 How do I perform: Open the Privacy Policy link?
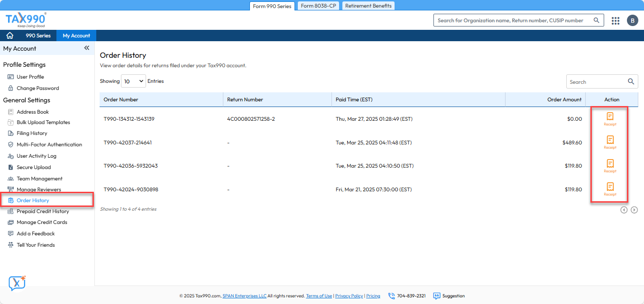click(349, 296)
